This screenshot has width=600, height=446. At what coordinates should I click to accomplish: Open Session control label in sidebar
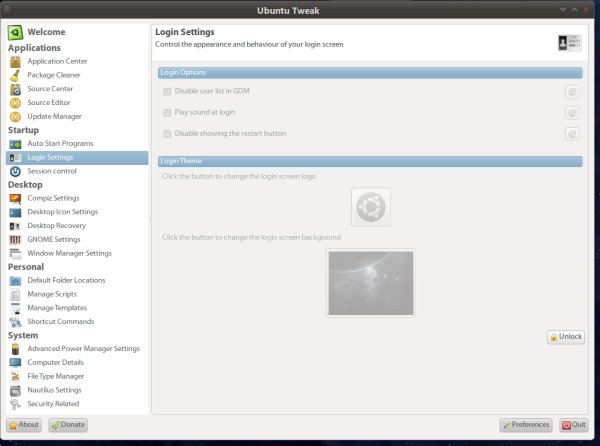point(52,171)
